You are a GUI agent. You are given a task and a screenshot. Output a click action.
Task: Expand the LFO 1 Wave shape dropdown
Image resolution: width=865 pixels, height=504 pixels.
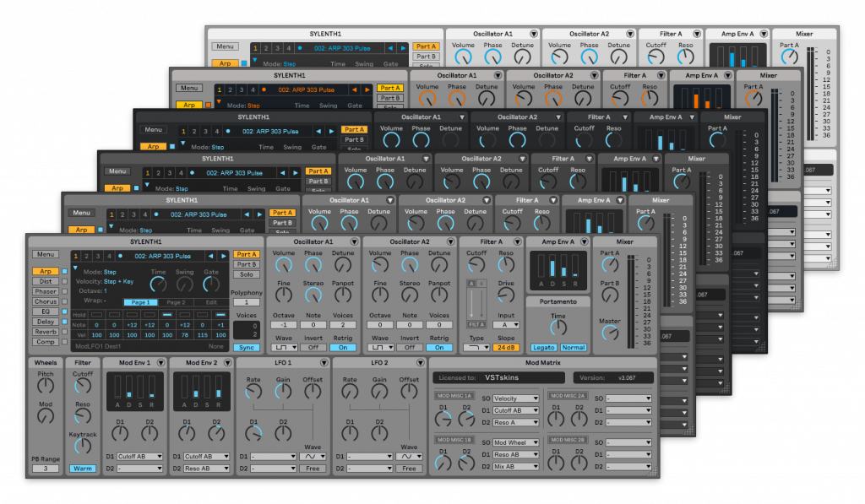(313, 457)
